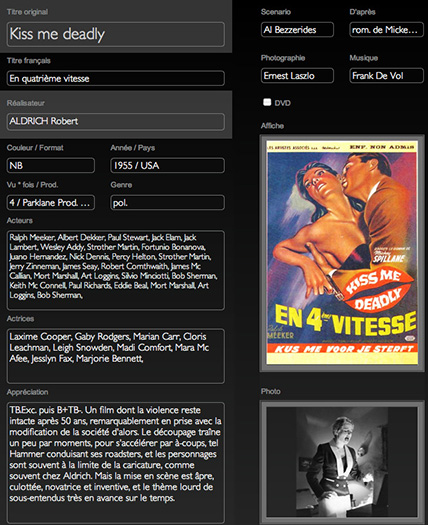Click inside the Actrices text box
This screenshot has height=525, width=428.
(x=116, y=356)
